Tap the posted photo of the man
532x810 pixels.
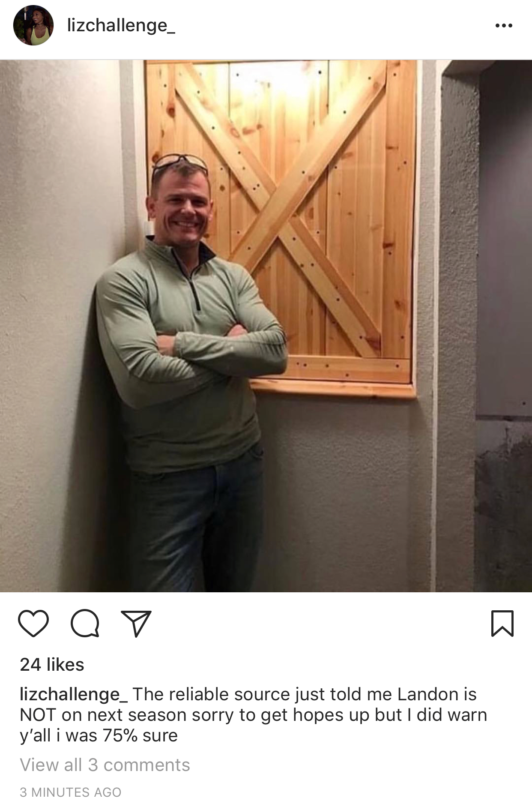click(x=266, y=326)
